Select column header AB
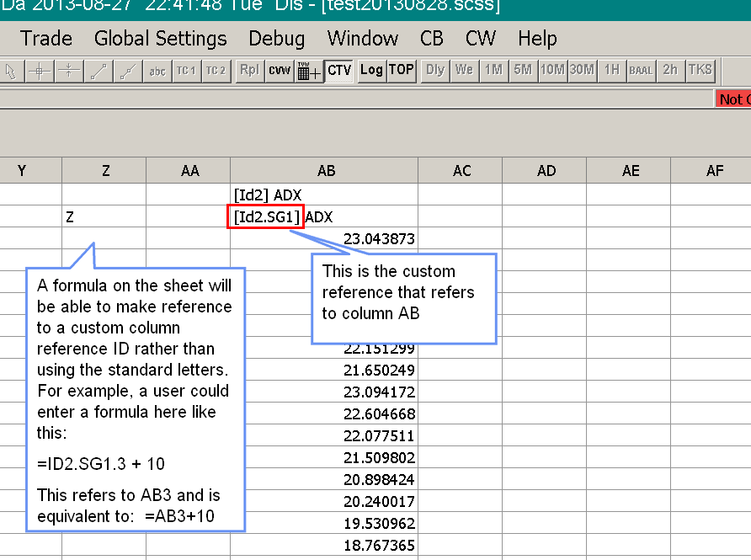The image size is (751, 560). pyautogui.click(x=325, y=171)
